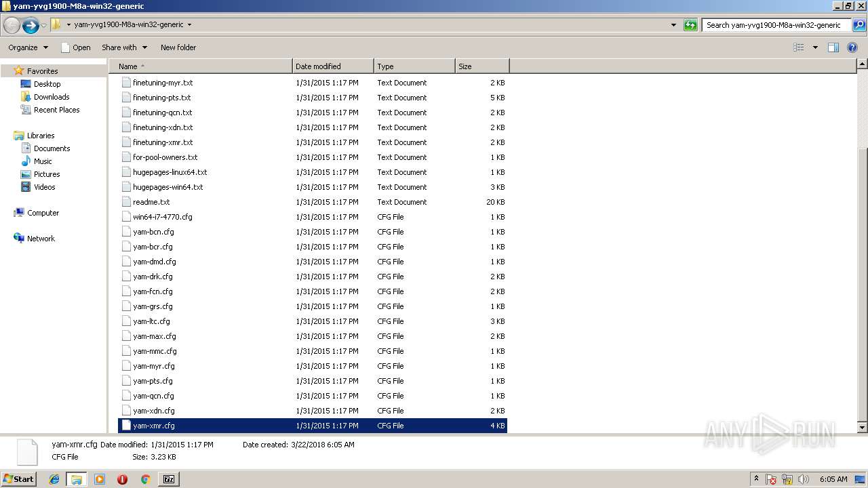Click the search box input field

tap(778, 25)
